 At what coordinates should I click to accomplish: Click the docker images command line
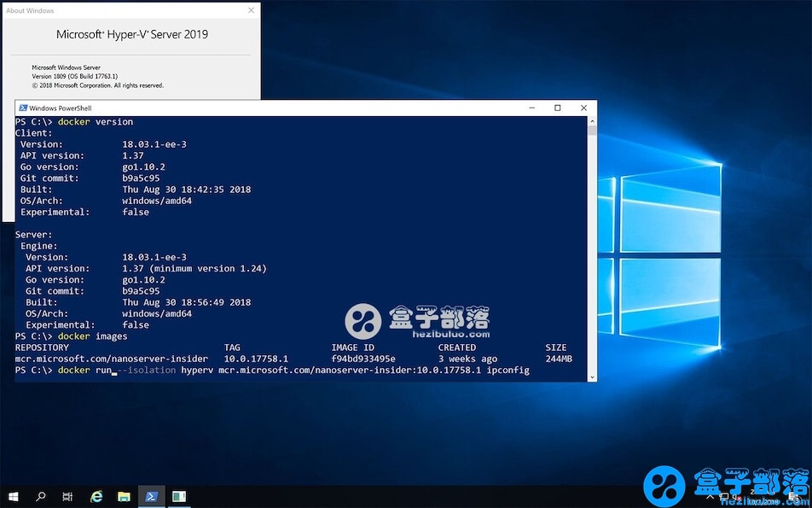[72, 336]
